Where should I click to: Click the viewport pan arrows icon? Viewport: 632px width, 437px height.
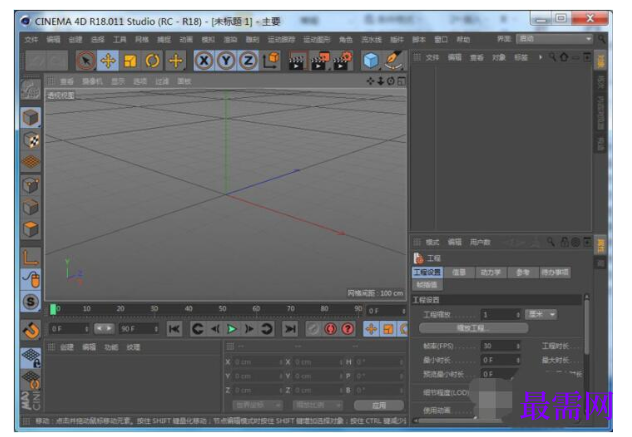click(x=370, y=81)
